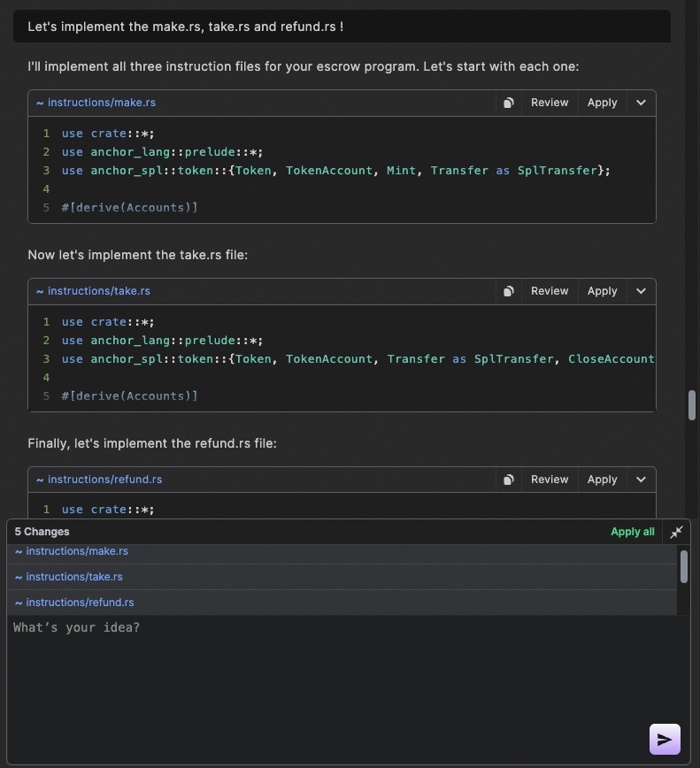The width and height of the screenshot is (700, 768).
Task: Review changes for instructions/make.rs
Action: (550, 103)
